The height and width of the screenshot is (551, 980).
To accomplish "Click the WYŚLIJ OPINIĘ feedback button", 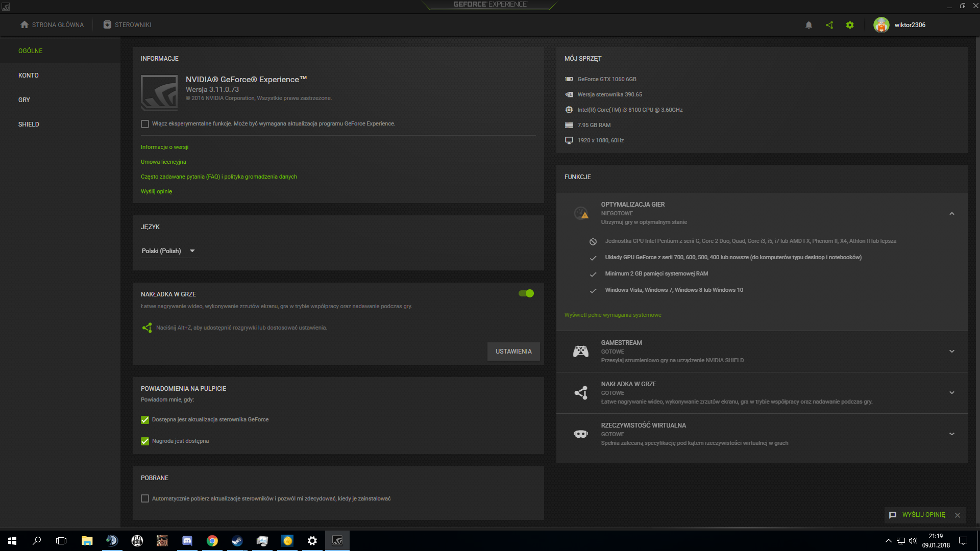I will point(918,515).
